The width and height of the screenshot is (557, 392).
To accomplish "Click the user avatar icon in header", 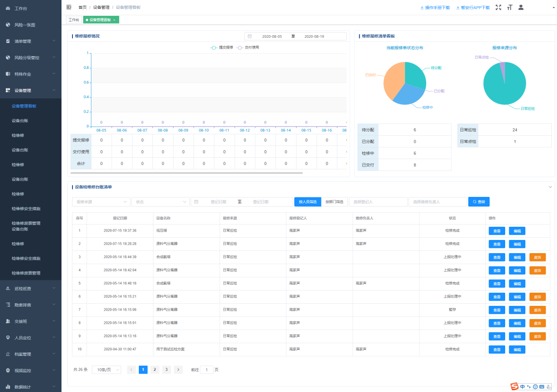I will click(x=521, y=7).
